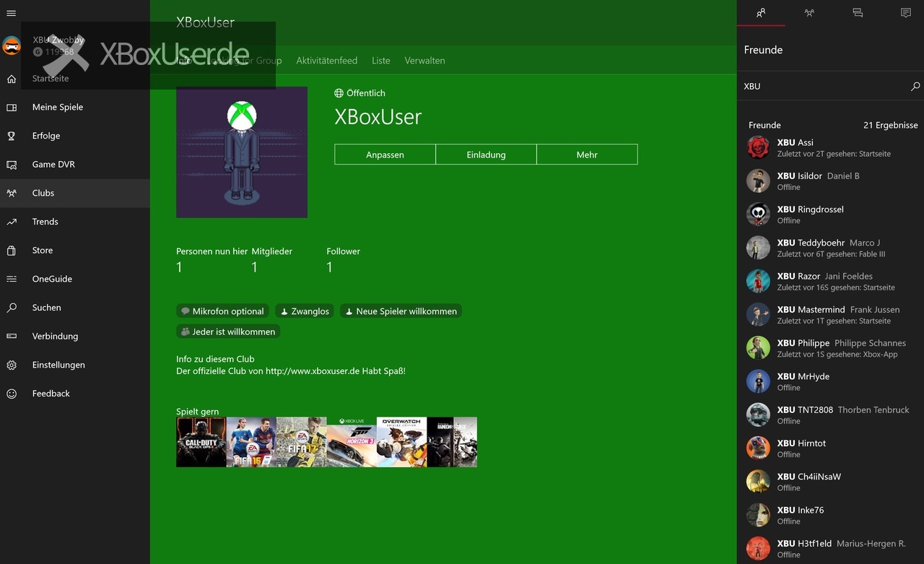Select friend XBU Hirntot

pos(830,448)
